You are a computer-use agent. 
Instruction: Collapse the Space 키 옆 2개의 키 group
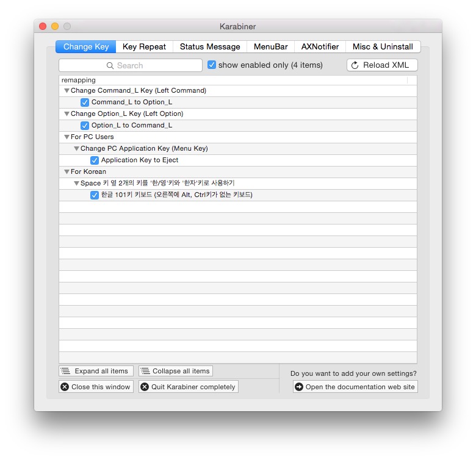point(76,183)
